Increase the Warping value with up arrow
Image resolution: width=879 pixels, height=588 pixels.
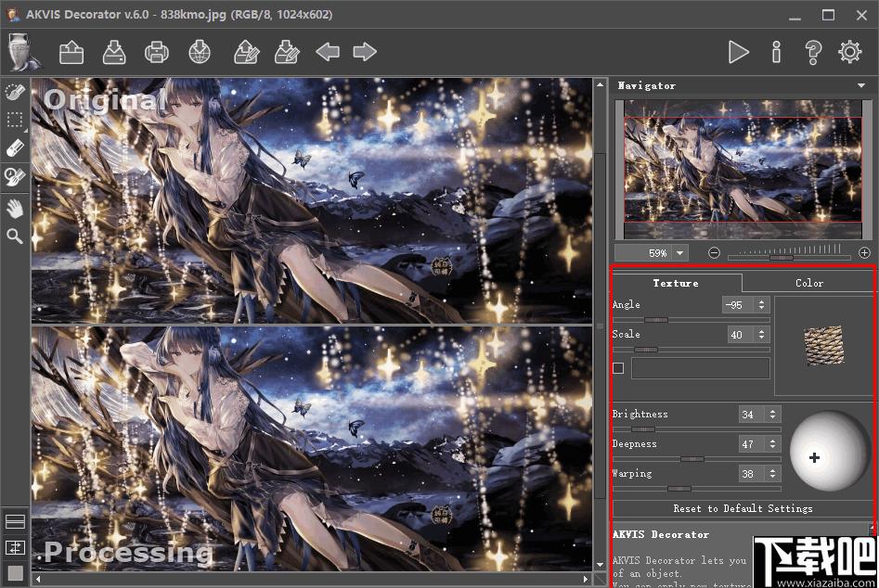pos(772,470)
